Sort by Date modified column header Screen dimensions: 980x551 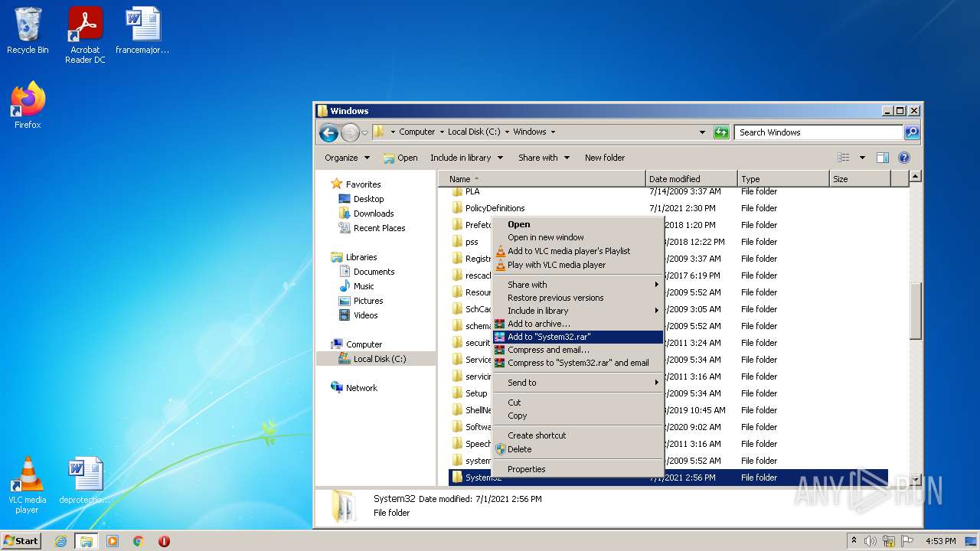(691, 179)
